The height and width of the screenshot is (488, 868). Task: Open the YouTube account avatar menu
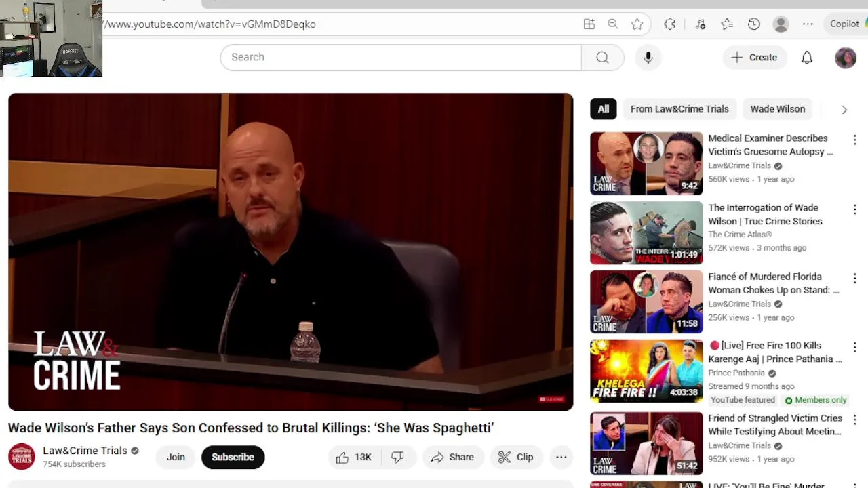coord(846,58)
